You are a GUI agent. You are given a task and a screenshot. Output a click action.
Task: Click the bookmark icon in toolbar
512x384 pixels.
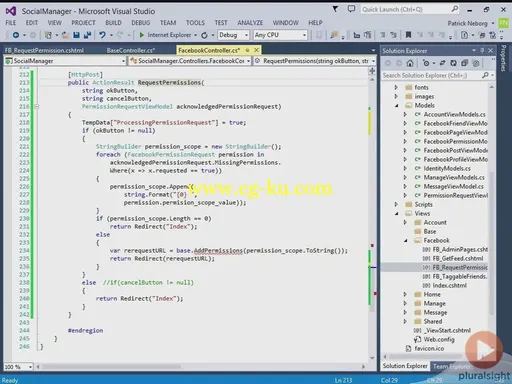[x=408, y=35]
